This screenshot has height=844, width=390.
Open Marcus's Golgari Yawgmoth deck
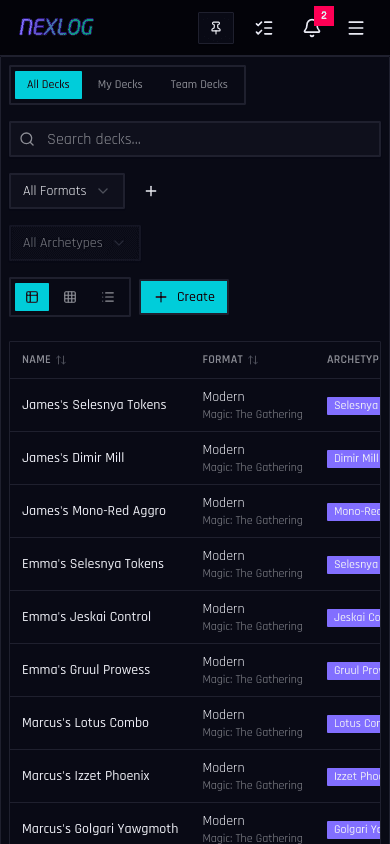pyautogui.click(x=100, y=829)
